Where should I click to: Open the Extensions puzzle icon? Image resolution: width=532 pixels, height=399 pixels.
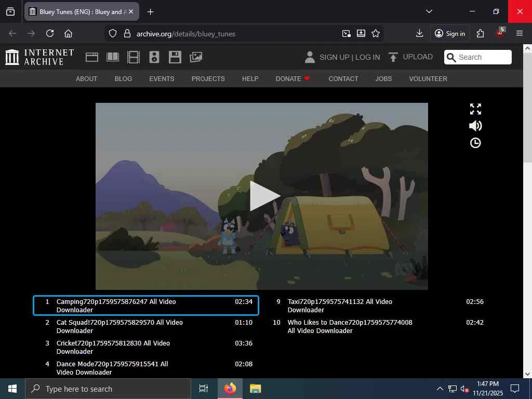481,34
